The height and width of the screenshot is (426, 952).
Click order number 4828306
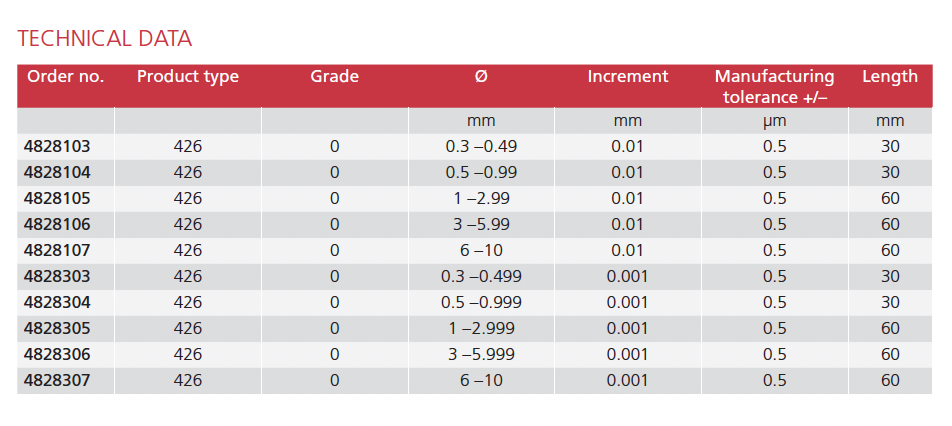[64, 354]
